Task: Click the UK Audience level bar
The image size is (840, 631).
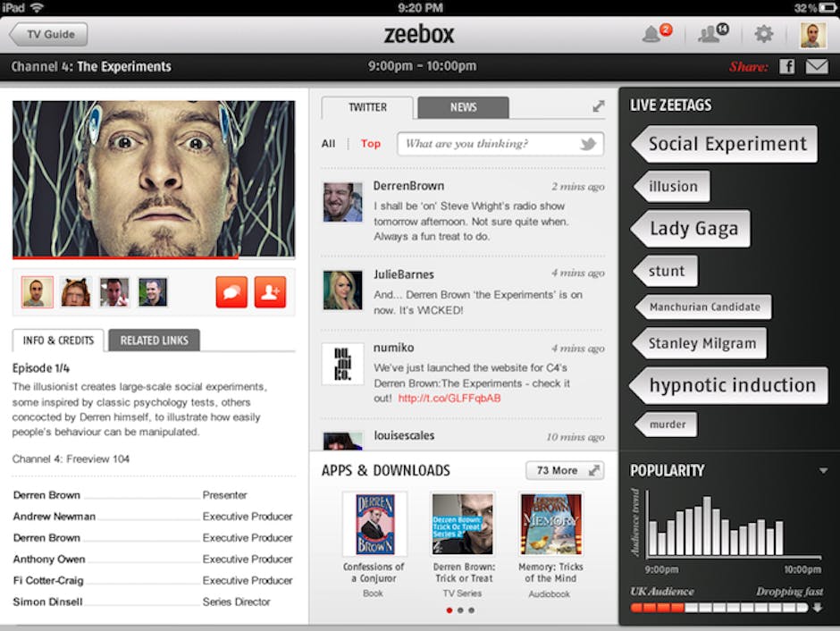Action: tap(719, 608)
